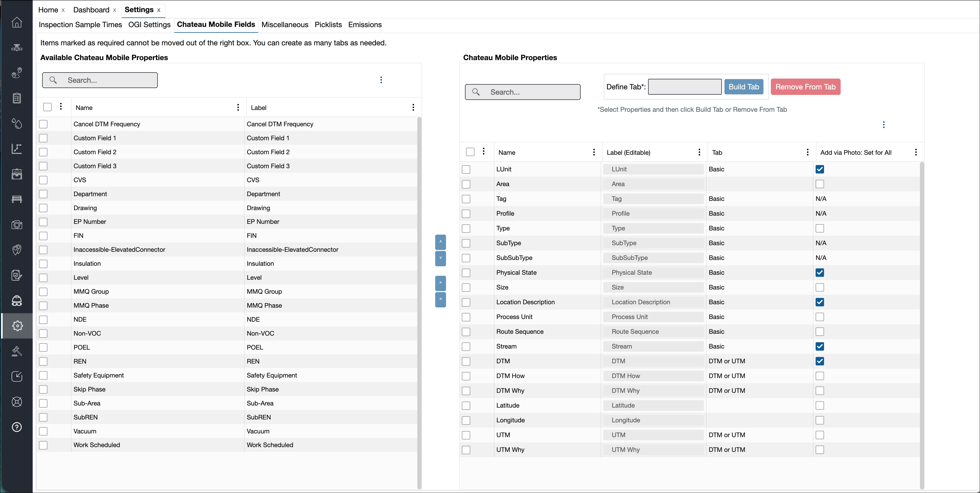The height and width of the screenshot is (493, 980).
Task: Click the move-right arrow to add properties
Action: [440, 283]
